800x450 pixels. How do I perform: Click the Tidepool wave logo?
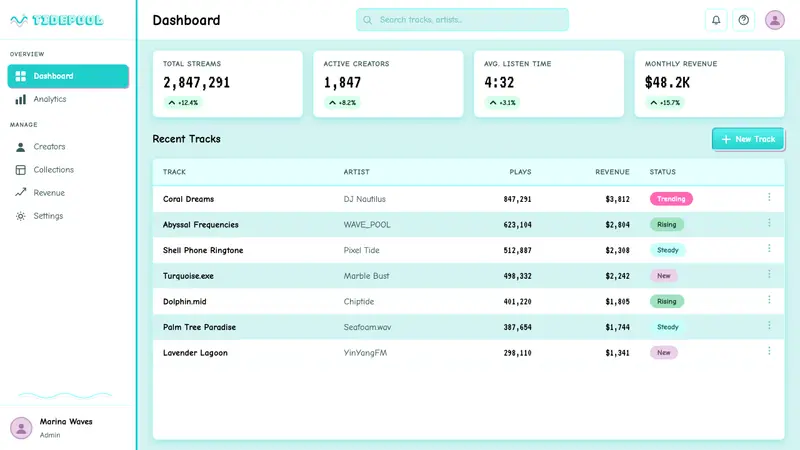(19, 20)
